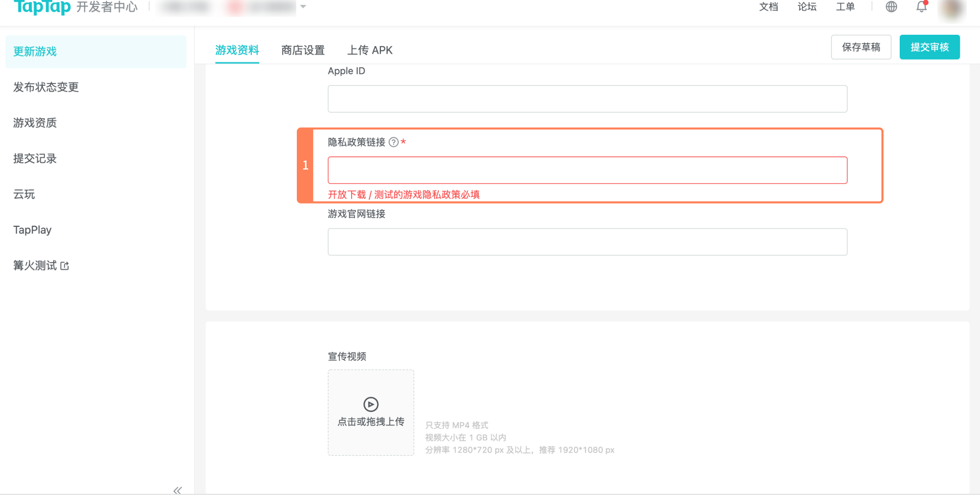Switch to the 商店设置 tab
980x495 pixels.
[x=303, y=50]
